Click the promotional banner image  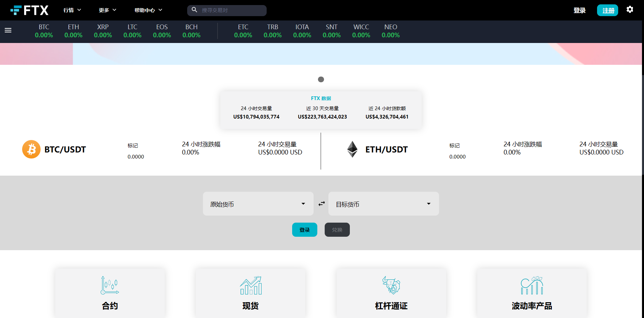tap(321, 54)
